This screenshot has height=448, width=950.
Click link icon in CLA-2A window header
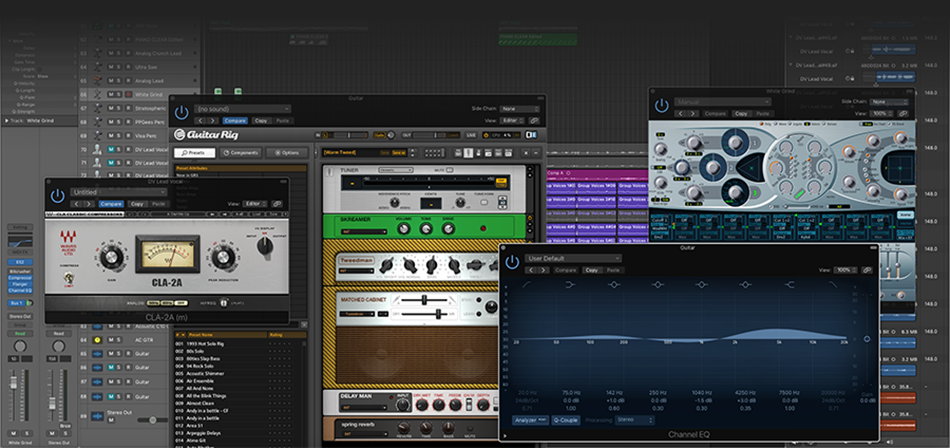coord(277,204)
